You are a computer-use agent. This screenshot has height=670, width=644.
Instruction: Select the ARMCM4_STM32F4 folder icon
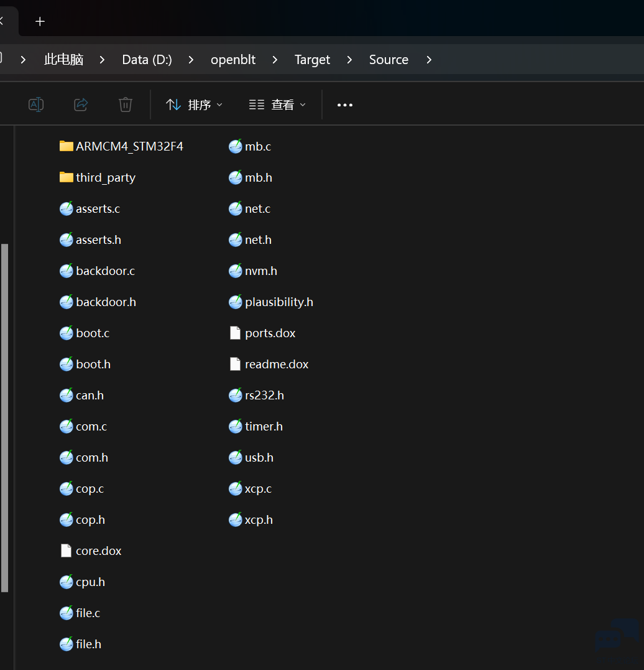pos(66,146)
